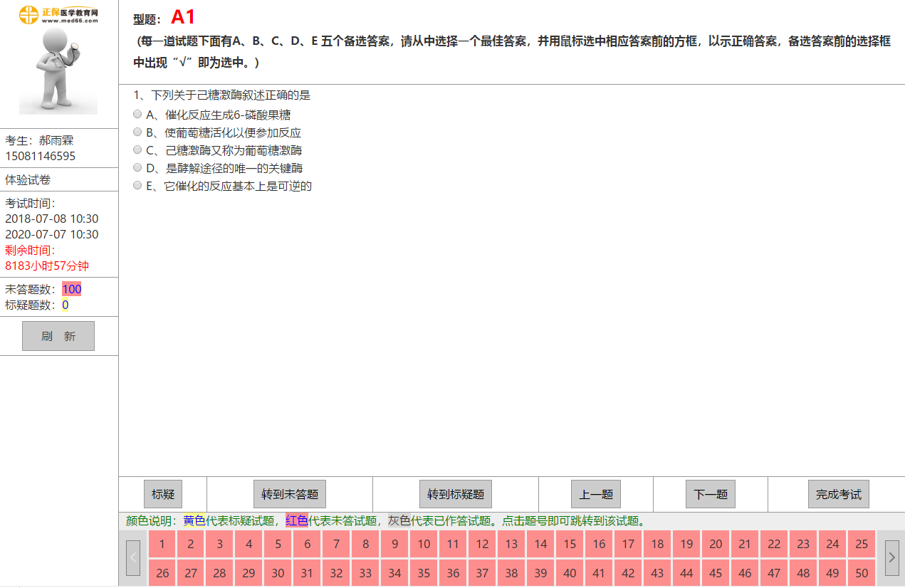Advance to next question 下一题
Screen dimensions: 905x588
(711, 494)
